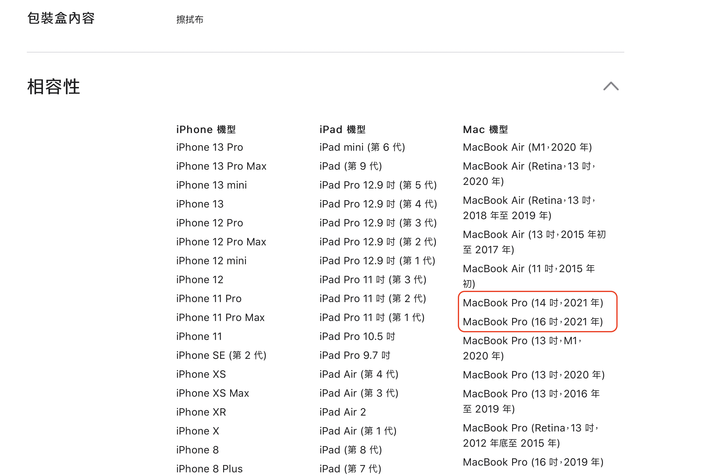Select MacBook Air (11 吋, 2015 年初)
Image resolution: width=720 pixels, height=476 pixels.
[529, 276]
